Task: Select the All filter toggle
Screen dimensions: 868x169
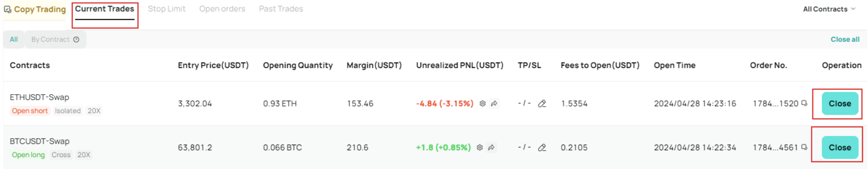Action: click(x=14, y=39)
